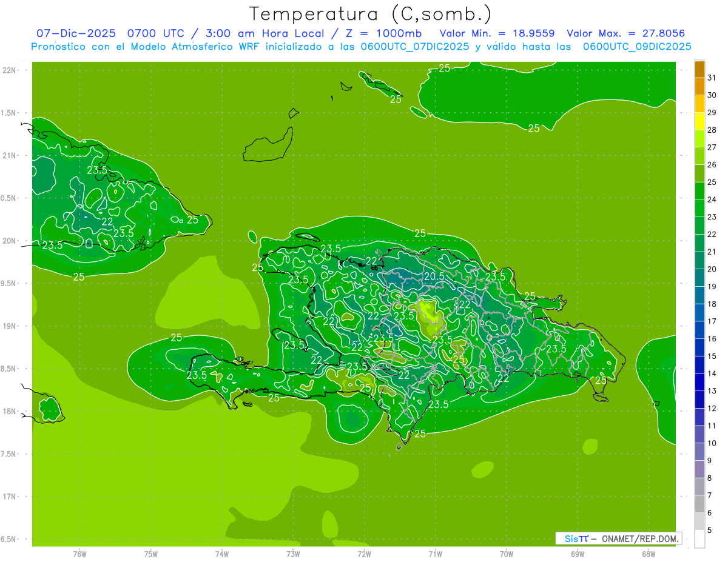Pick the orange swatch at the legend top
Viewport: 728px width, 562px height.
(x=699, y=69)
